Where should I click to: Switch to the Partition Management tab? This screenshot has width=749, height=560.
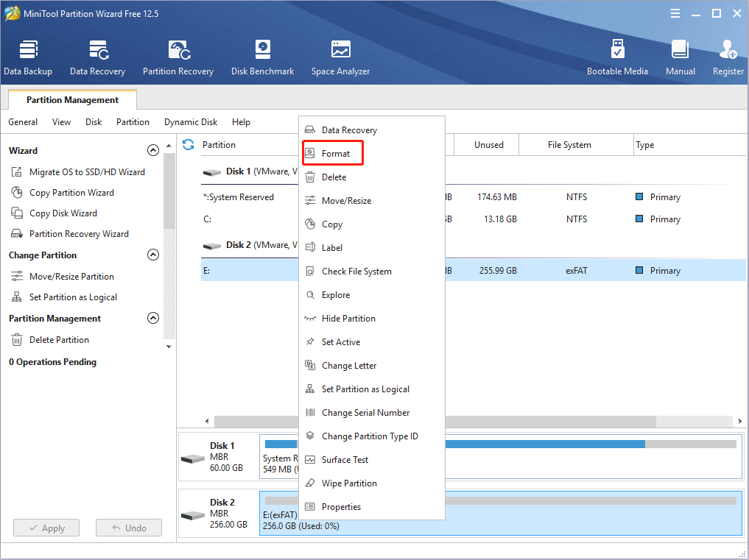(72, 100)
